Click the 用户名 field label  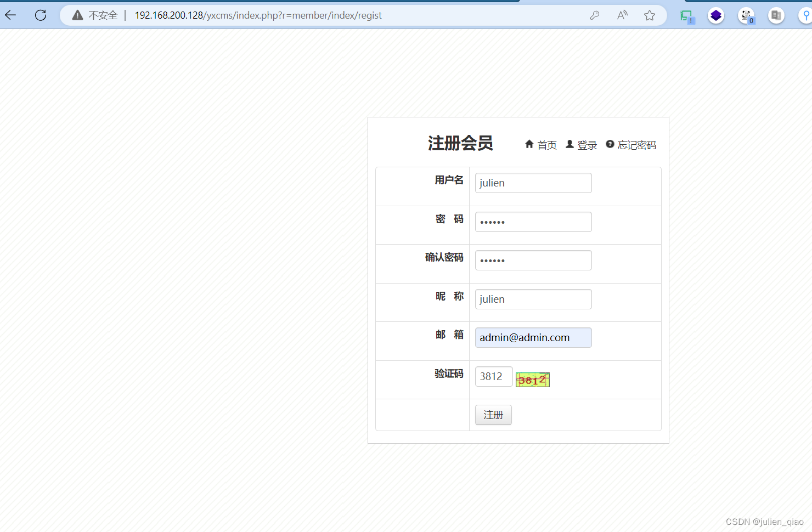pos(449,180)
